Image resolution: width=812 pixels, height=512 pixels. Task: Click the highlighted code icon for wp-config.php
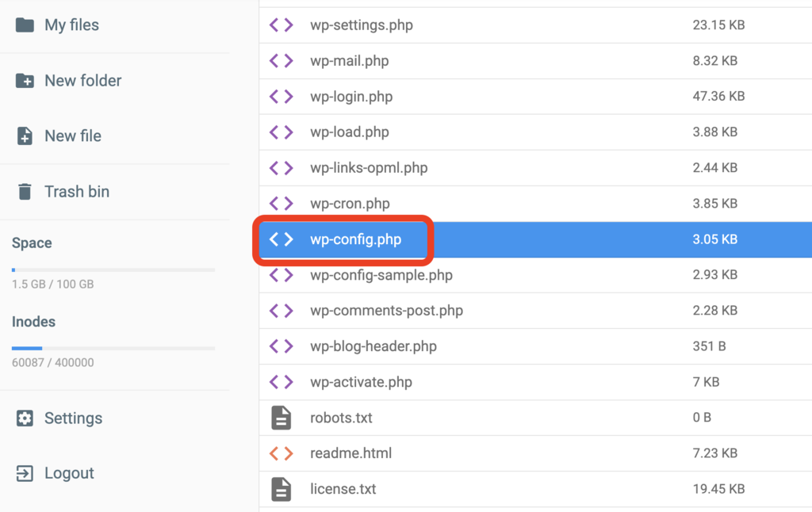coord(281,239)
